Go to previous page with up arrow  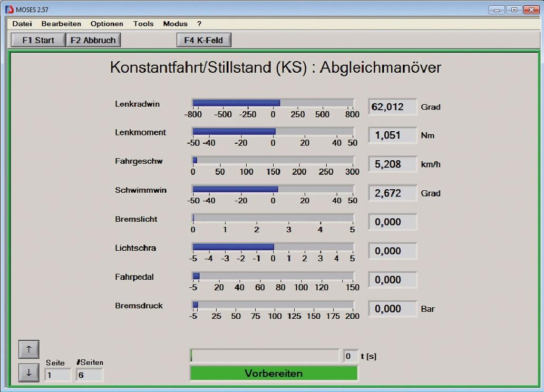point(29,349)
